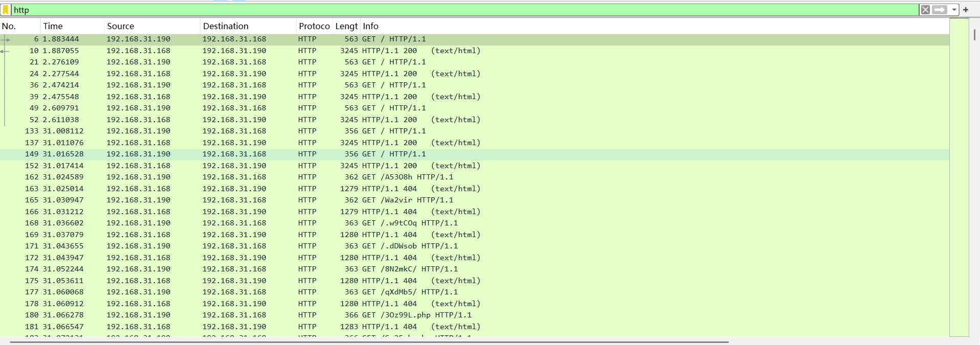Image resolution: width=980 pixels, height=345 pixels.
Task: Select packet 162 requesting /A53O8h
Action: tap(407, 177)
